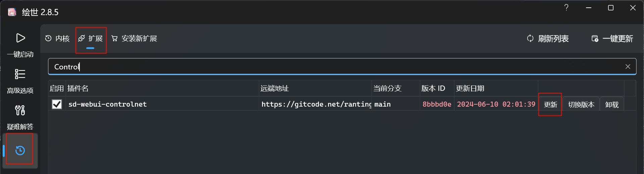Switch to the 扩展 tab
644x174 pixels.
click(x=91, y=39)
